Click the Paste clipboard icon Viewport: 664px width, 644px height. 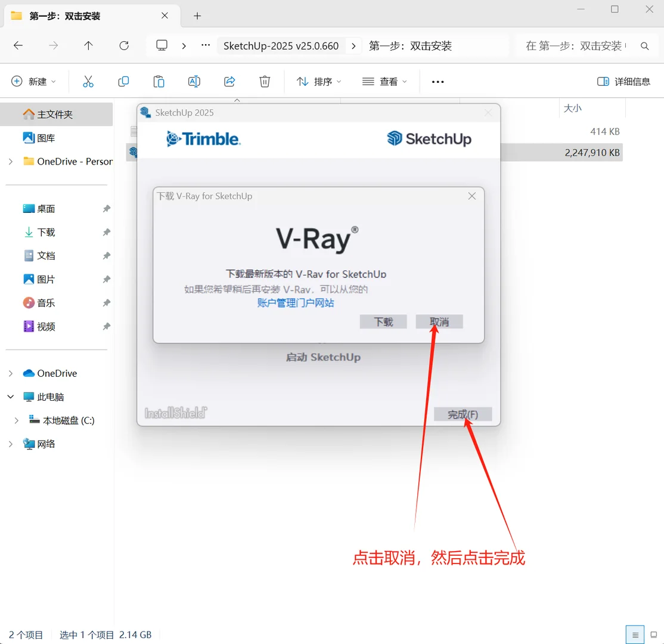pyautogui.click(x=159, y=81)
